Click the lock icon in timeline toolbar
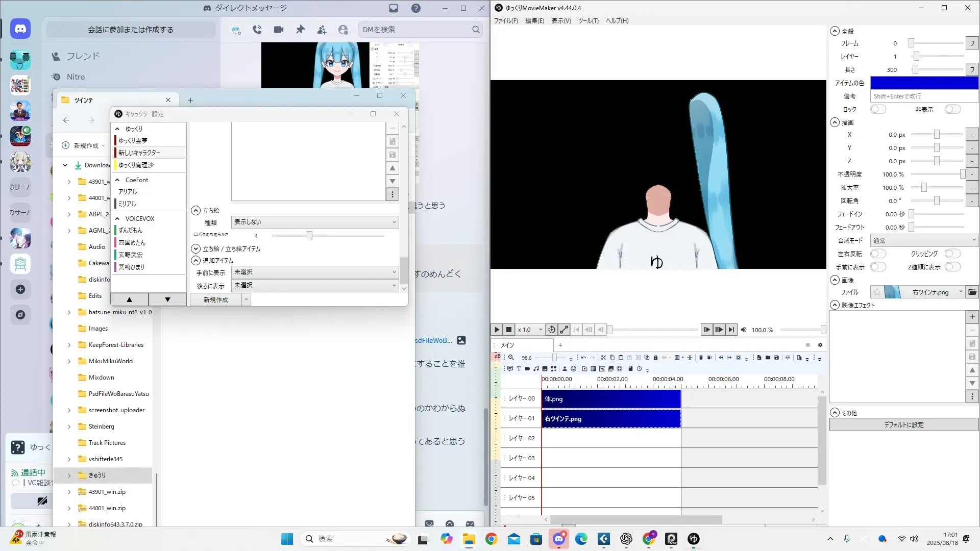The image size is (980, 551). click(x=655, y=358)
